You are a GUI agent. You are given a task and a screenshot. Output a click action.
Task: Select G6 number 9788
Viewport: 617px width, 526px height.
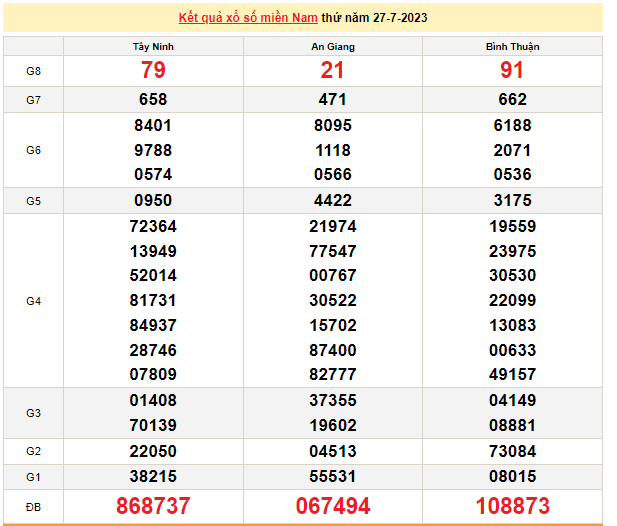click(x=153, y=150)
